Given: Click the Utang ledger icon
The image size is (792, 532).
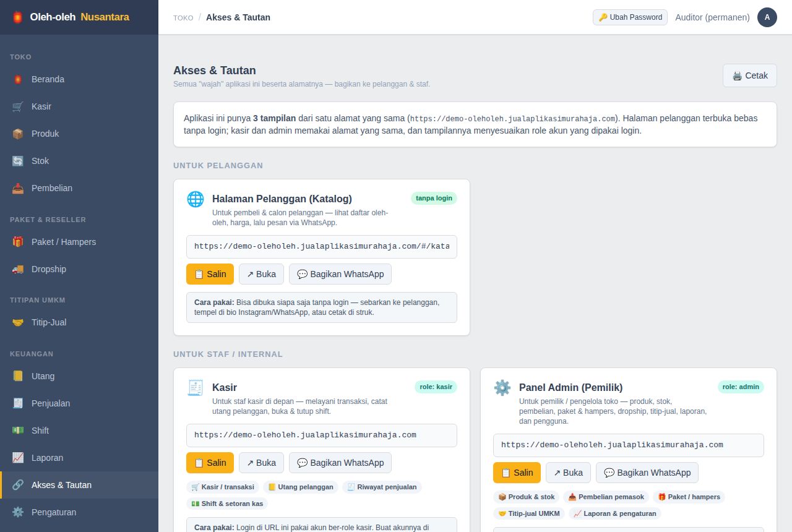Looking at the screenshot, I should 18,376.
